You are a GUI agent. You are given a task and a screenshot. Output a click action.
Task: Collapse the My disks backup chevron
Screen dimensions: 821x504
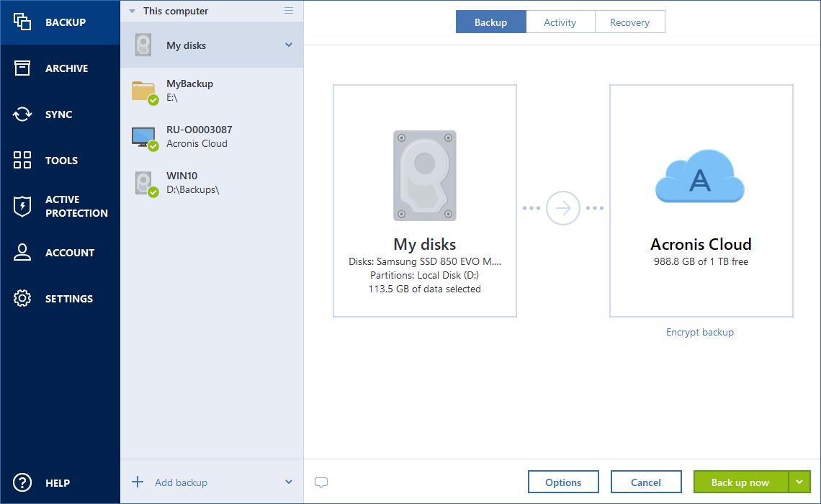pyautogui.click(x=290, y=44)
